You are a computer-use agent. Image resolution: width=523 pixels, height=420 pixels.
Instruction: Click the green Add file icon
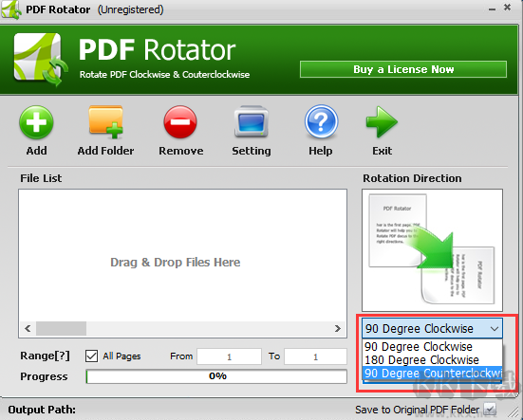point(36,122)
